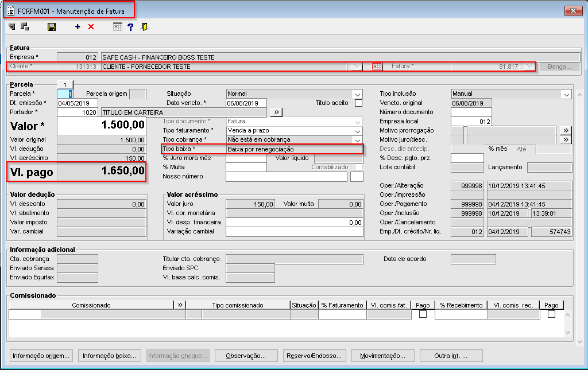Click the Parcela number input field
The height and width of the screenshot is (370, 588).
pos(65,94)
